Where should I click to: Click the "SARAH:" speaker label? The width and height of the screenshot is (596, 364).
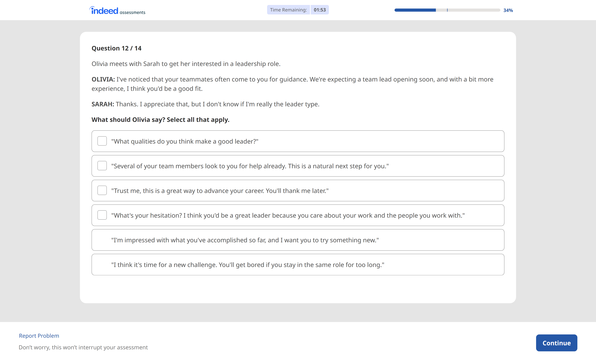coord(103,104)
